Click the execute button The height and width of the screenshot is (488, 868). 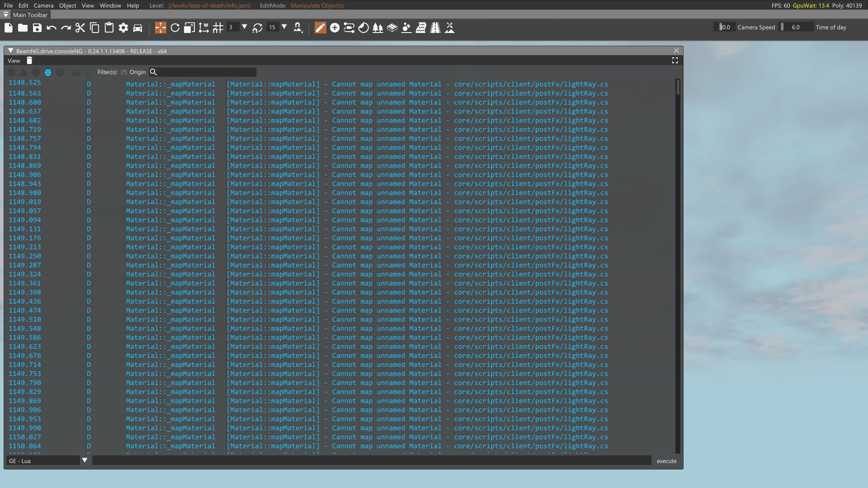coord(666,461)
